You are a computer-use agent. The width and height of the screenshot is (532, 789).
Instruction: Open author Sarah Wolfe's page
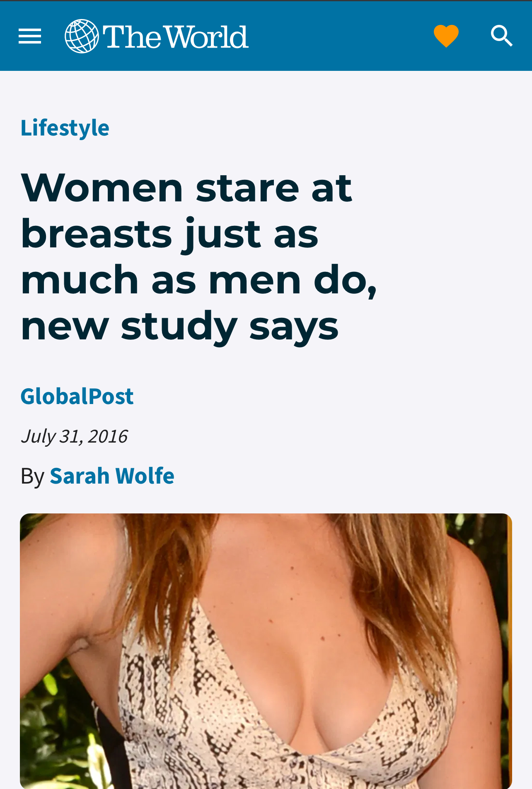(112, 475)
